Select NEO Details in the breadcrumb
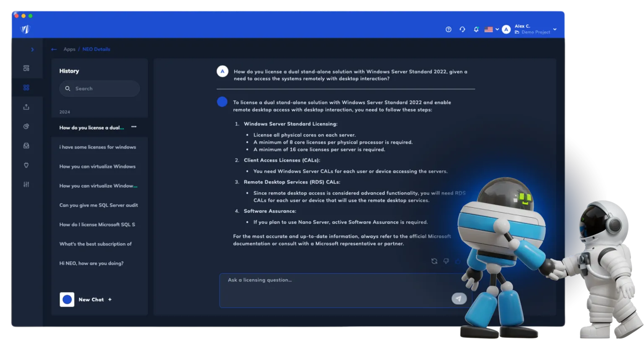The image size is (644, 340). (96, 49)
